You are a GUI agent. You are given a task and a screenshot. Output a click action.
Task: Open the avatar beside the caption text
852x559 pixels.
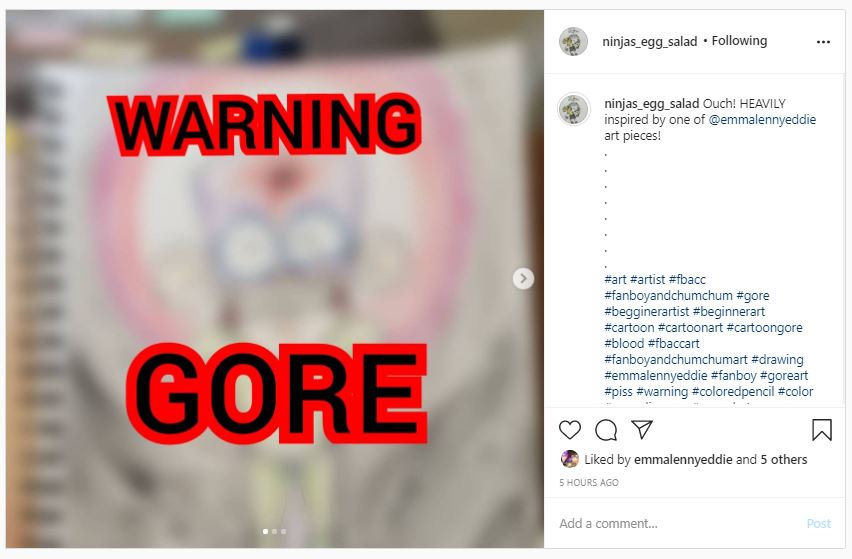pyautogui.click(x=574, y=109)
